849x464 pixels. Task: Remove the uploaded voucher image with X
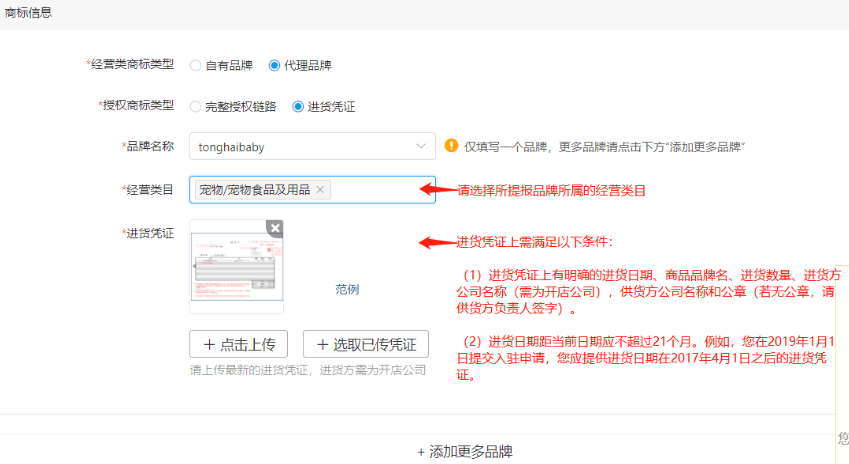[x=275, y=229]
